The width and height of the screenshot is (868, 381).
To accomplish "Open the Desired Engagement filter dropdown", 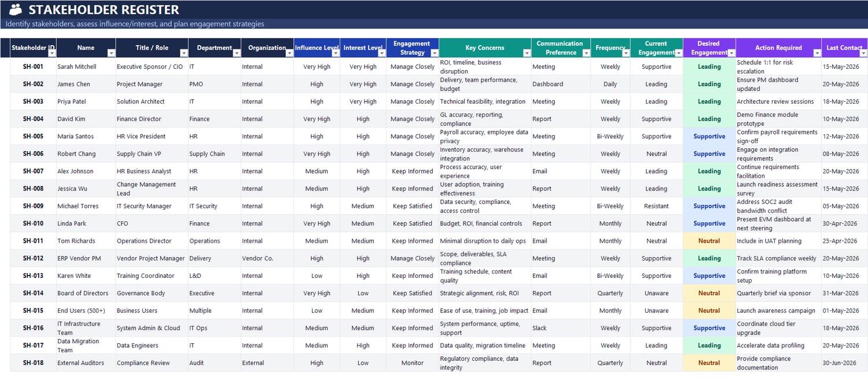I will 731,53.
